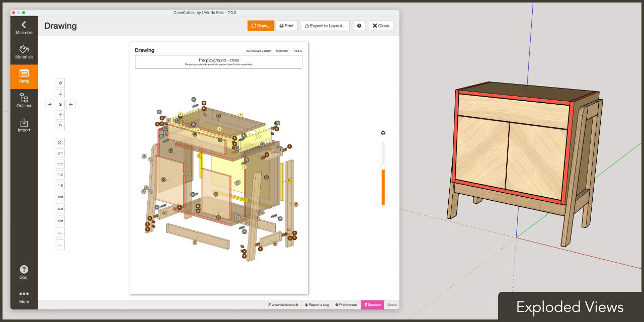Image resolution: width=644 pixels, height=322 pixels.
Task: Set drawing scale to 1:1
Action: click(x=60, y=164)
